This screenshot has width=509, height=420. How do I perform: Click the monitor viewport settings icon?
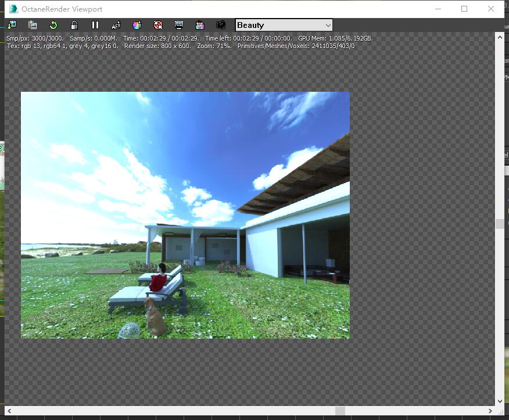point(179,25)
